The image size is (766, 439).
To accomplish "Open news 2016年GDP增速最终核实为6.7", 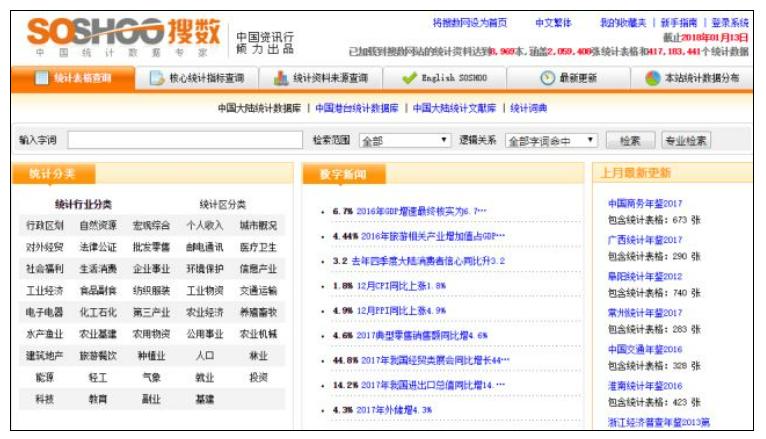I will click(x=421, y=211).
